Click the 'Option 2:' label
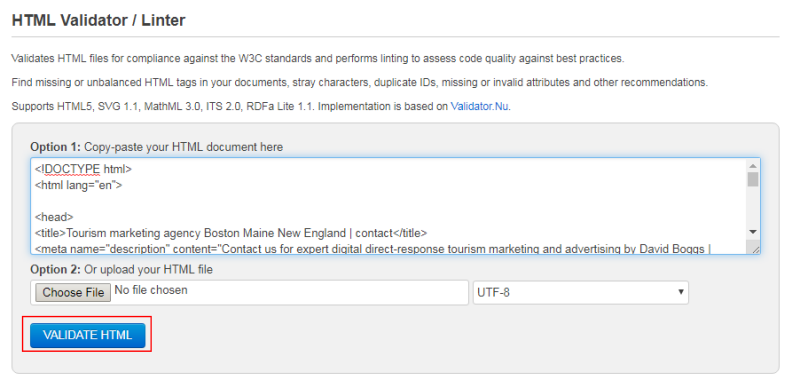 56,269
